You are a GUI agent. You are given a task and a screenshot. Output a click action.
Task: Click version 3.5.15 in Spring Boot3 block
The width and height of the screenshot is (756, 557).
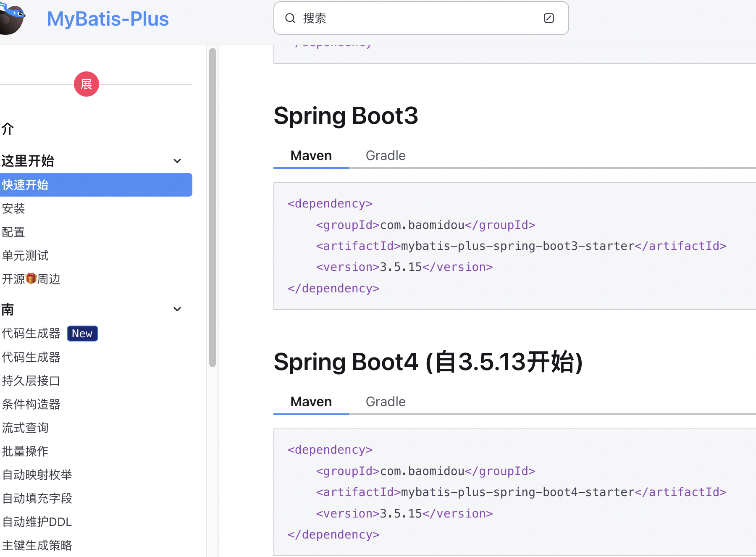click(x=401, y=267)
